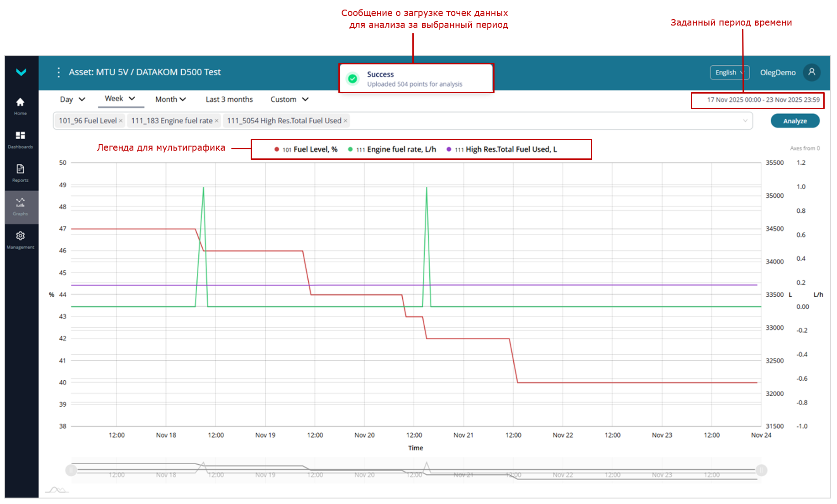Click the logo chevron at top-left

click(x=21, y=72)
